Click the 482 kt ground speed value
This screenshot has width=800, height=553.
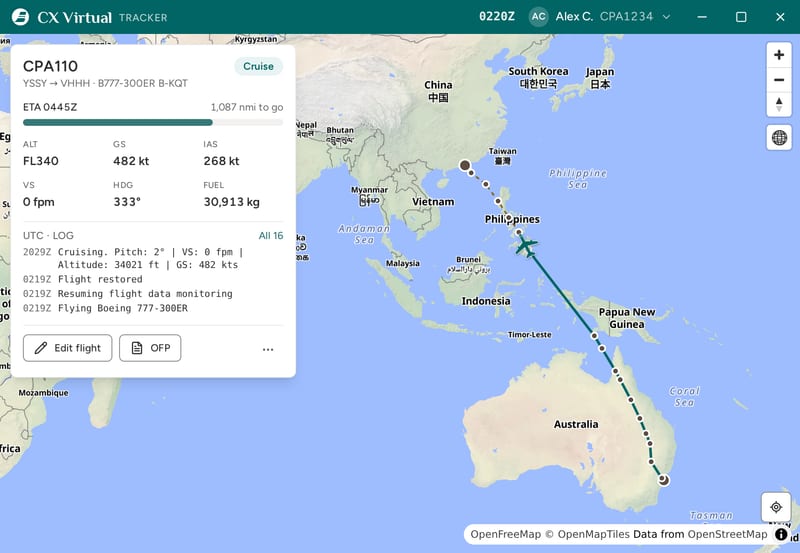tap(131, 161)
